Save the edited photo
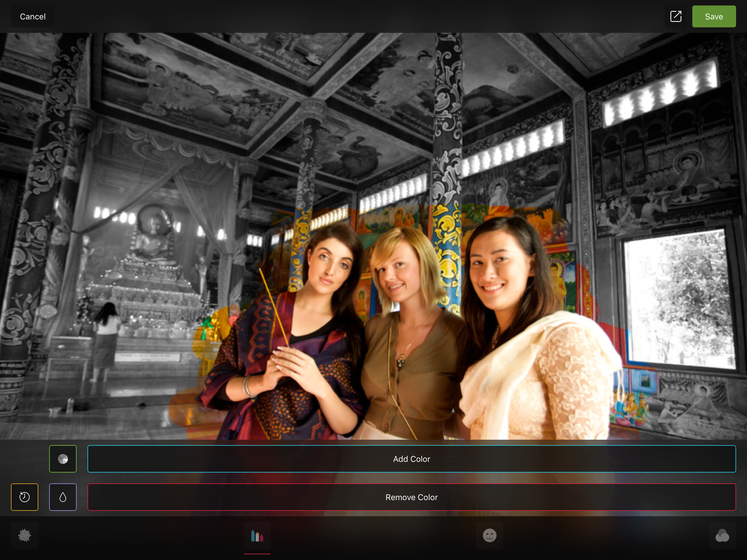The height and width of the screenshot is (560, 747). 714,16
